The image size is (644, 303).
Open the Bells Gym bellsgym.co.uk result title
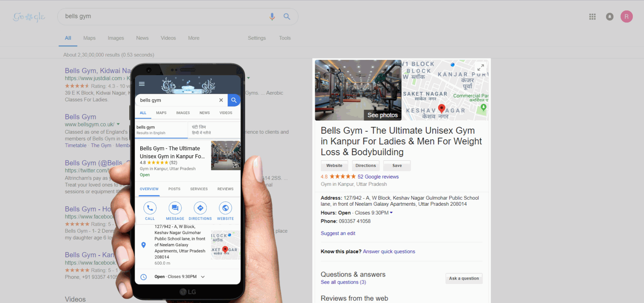(x=81, y=117)
